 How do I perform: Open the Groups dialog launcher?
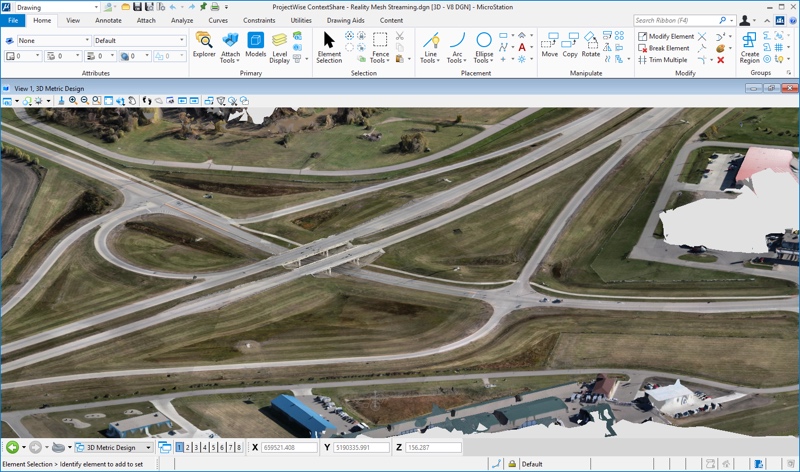pos(789,73)
